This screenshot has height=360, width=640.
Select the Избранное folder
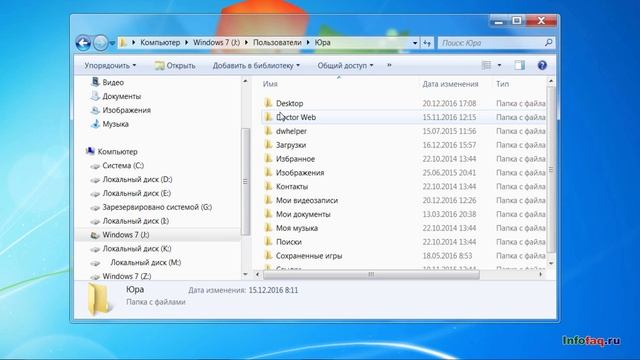pos(295,159)
